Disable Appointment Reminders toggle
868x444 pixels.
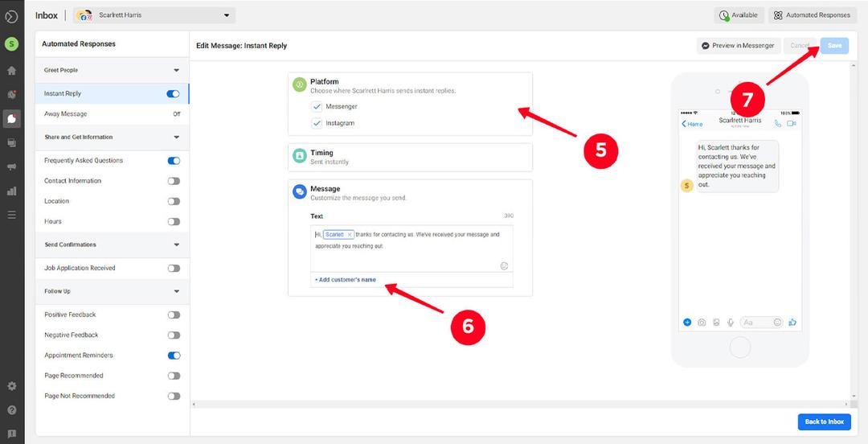174,356
